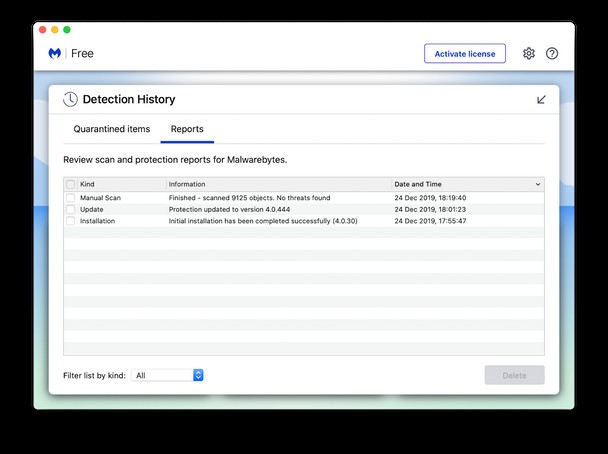Click 'Initial installation has been completed successfully (4.0.30)'
This screenshot has width=608, height=454.
coord(263,221)
